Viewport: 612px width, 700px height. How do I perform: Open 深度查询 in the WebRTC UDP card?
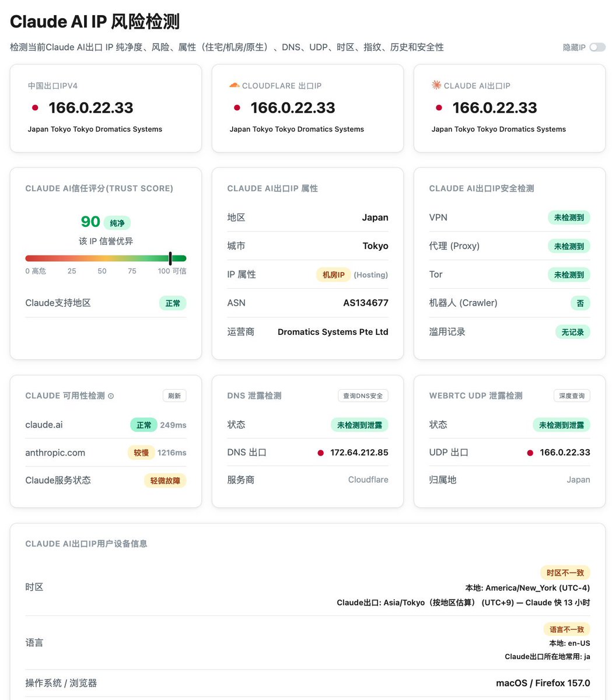coord(572,395)
